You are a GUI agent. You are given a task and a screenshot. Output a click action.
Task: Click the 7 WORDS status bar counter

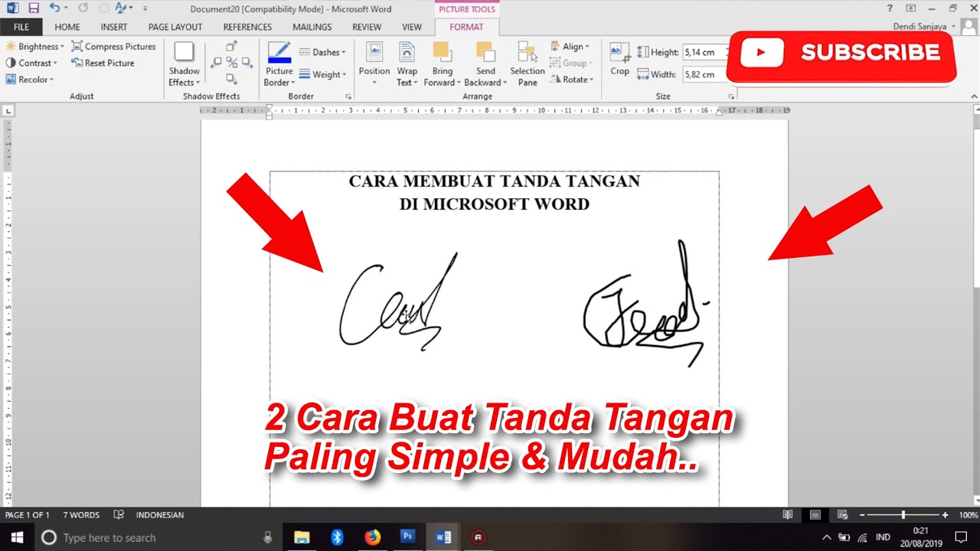point(81,515)
